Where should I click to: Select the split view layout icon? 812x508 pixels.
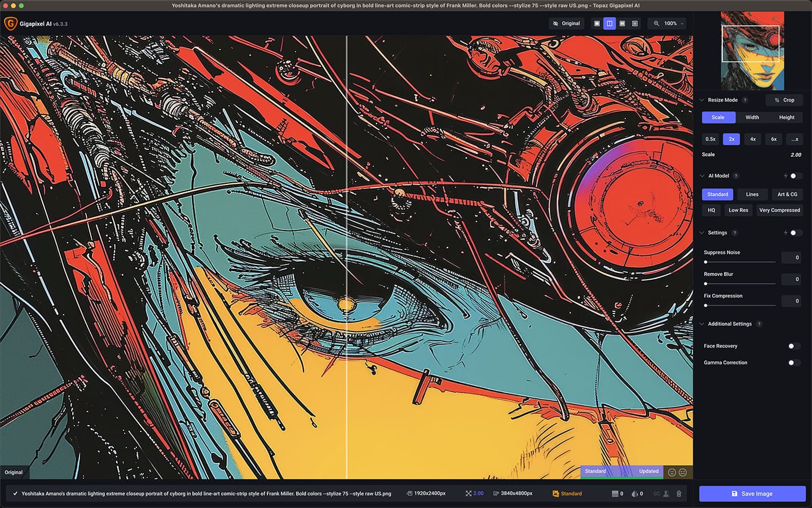coord(610,24)
